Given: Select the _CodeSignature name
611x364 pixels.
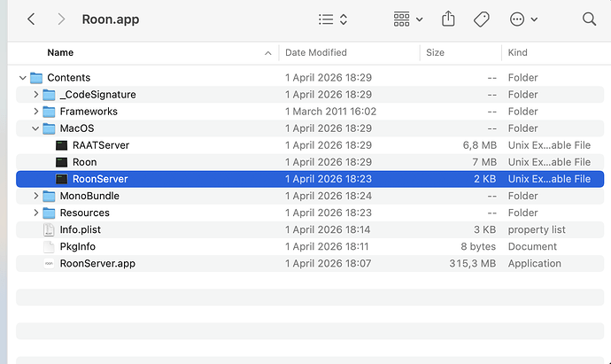Looking at the screenshot, I should [x=97, y=94].
